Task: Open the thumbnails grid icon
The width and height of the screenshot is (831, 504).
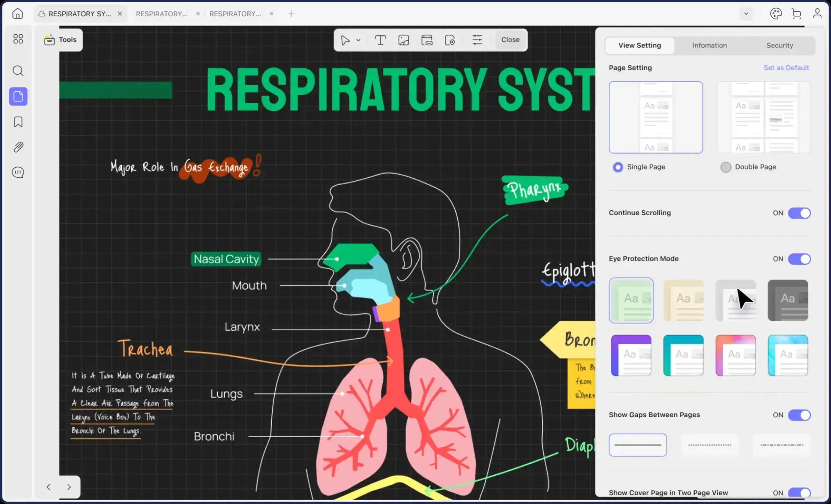Action: [18, 39]
